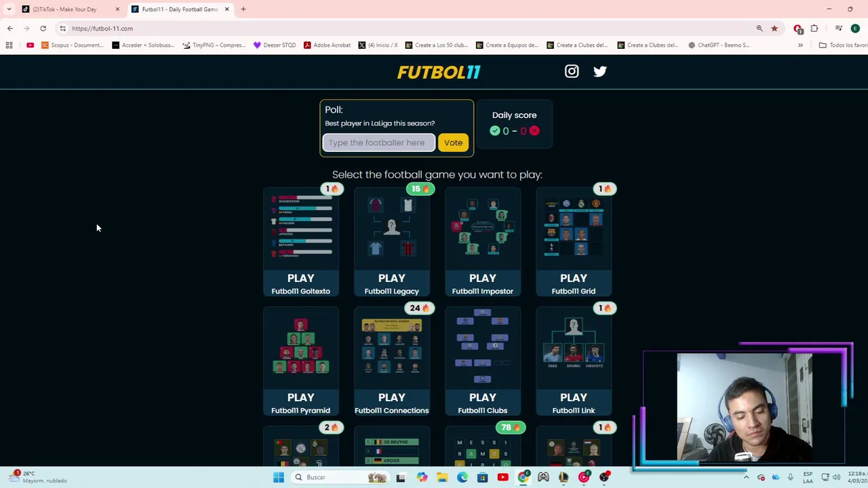The image size is (868, 488).
Task: Select the Futbol11 Daily Football Game tab
Action: 180,9
